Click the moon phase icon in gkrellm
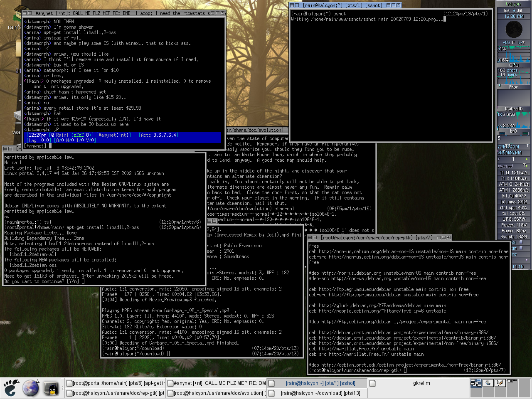Viewport: 532px width, 399px height. [x=514, y=30]
